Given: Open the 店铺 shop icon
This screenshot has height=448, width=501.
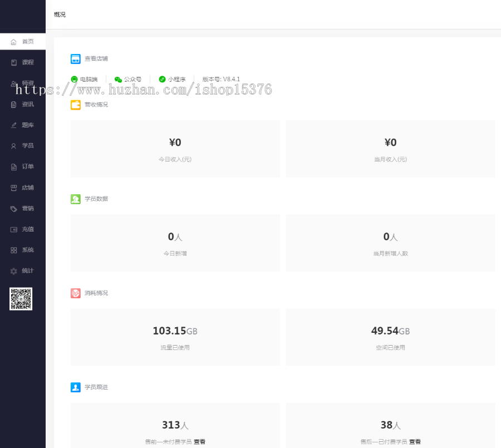Looking at the screenshot, I should click(13, 188).
